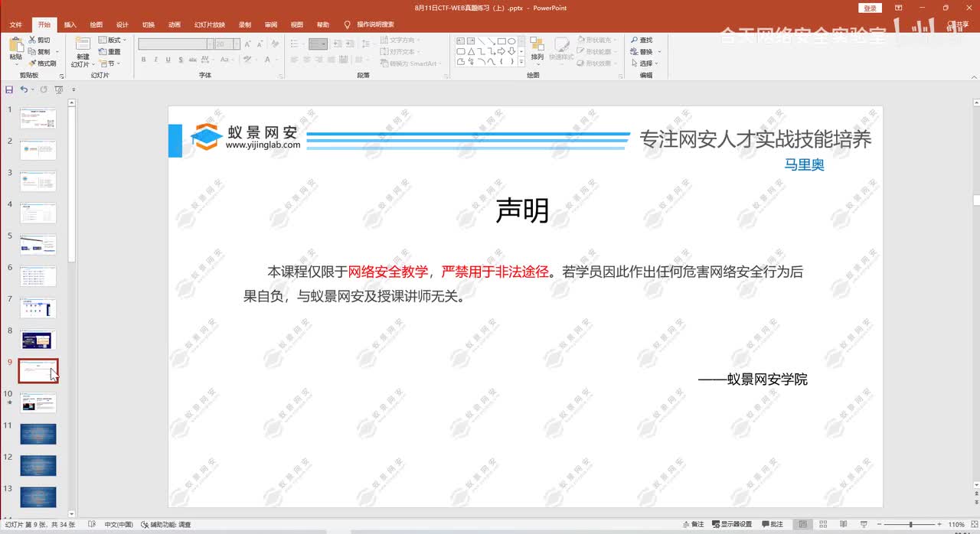This screenshot has height=534, width=980.
Task: Select slide 8 thumbnail
Action: pyautogui.click(x=38, y=340)
